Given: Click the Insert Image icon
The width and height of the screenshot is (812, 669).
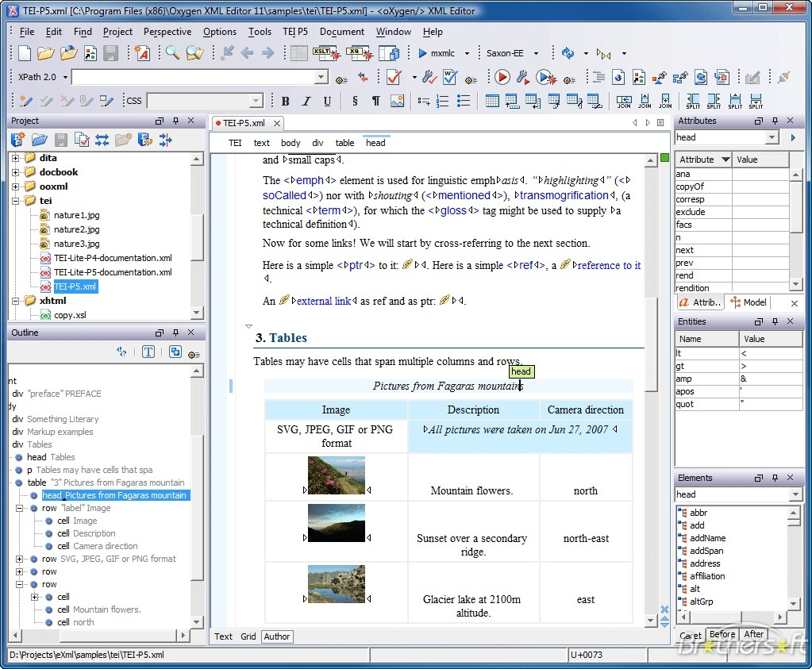Looking at the screenshot, I should click(397, 101).
